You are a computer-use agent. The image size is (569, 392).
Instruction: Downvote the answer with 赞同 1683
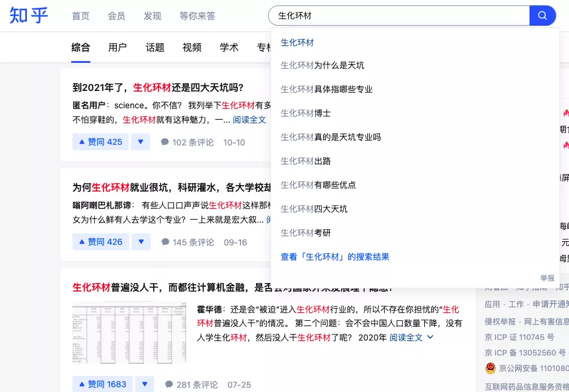145,384
